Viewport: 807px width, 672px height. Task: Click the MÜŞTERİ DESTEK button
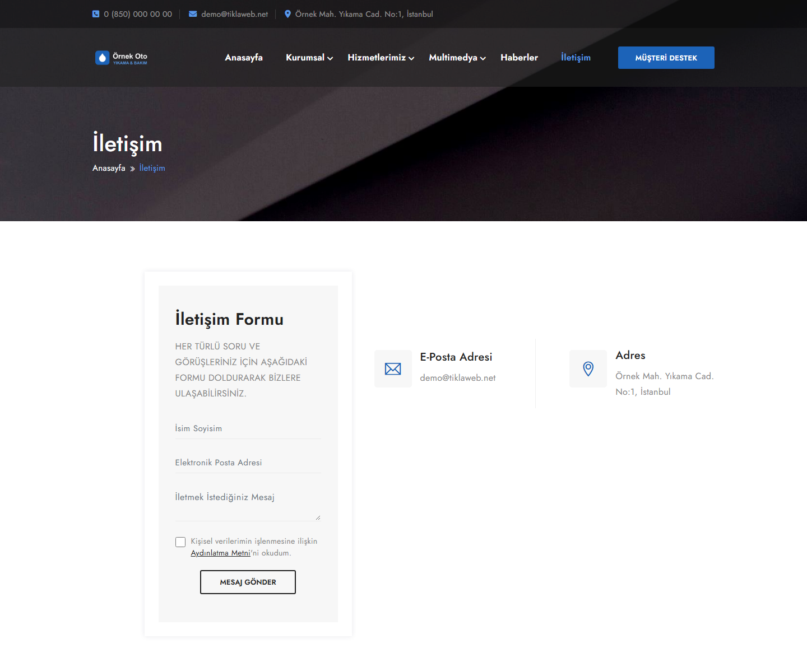(x=666, y=58)
